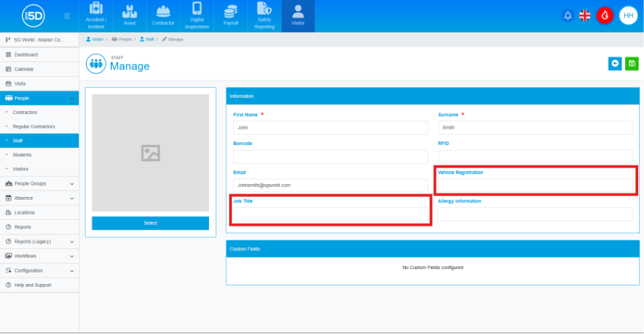The height and width of the screenshot is (334, 644).
Task: Click the Job Title field
Action: pyautogui.click(x=330, y=214)
